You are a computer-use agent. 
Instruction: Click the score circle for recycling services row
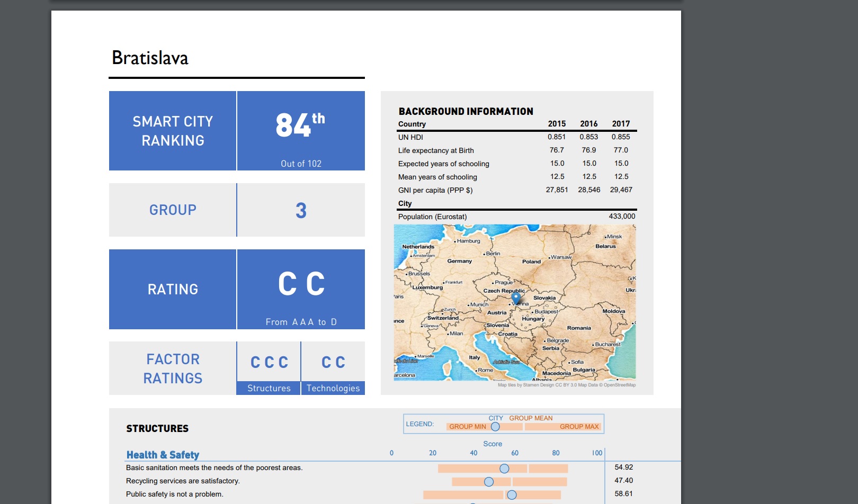(489, 482)
